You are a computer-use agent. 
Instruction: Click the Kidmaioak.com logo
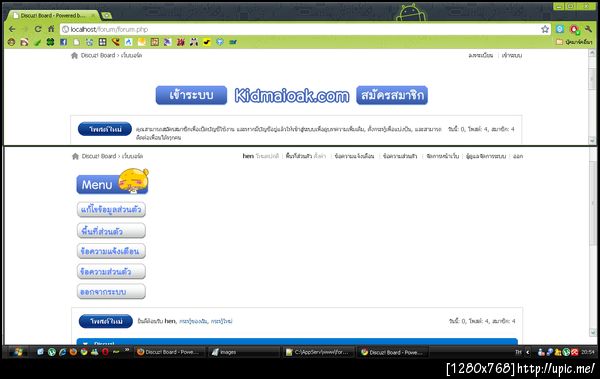(292, 95)
